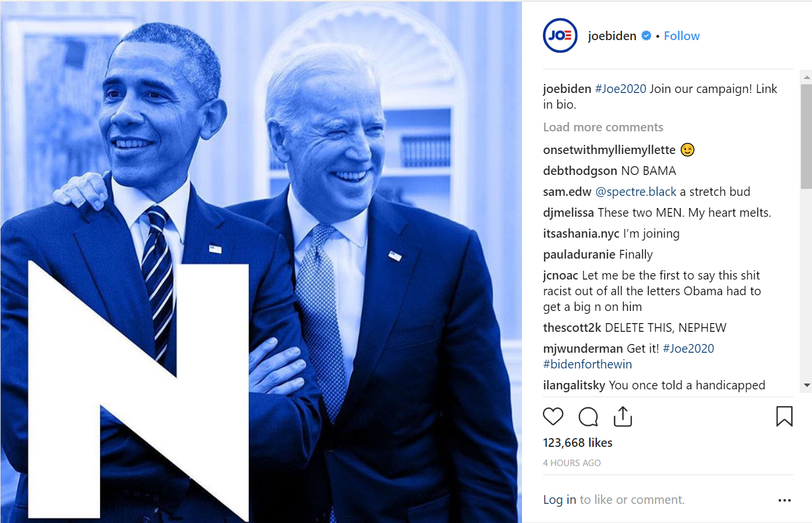Viewport: 812px width, 523px height.
Task: Open the three-dot more options menu
Action: 785,500
